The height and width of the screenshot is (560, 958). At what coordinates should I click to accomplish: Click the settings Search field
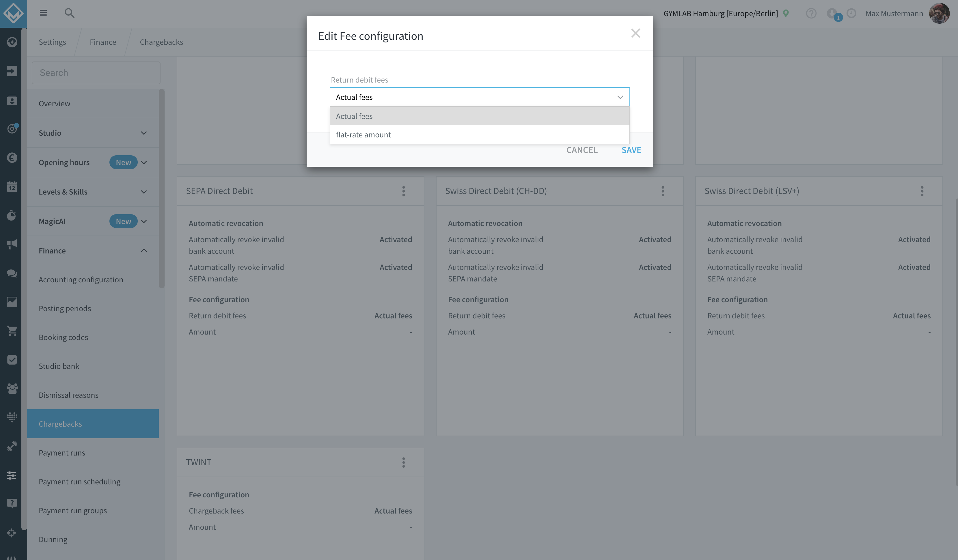[x=96, y=73]
